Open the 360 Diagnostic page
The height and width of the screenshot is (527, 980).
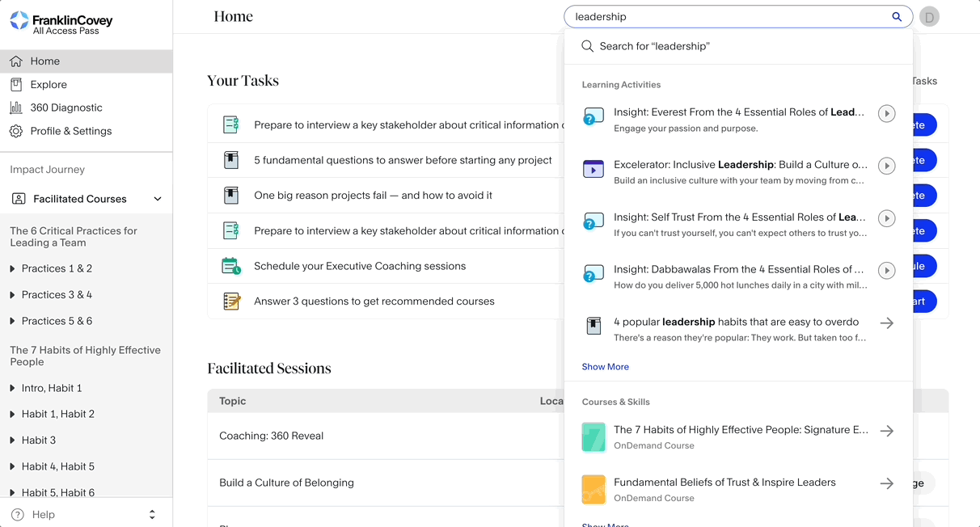pos(66,108)
